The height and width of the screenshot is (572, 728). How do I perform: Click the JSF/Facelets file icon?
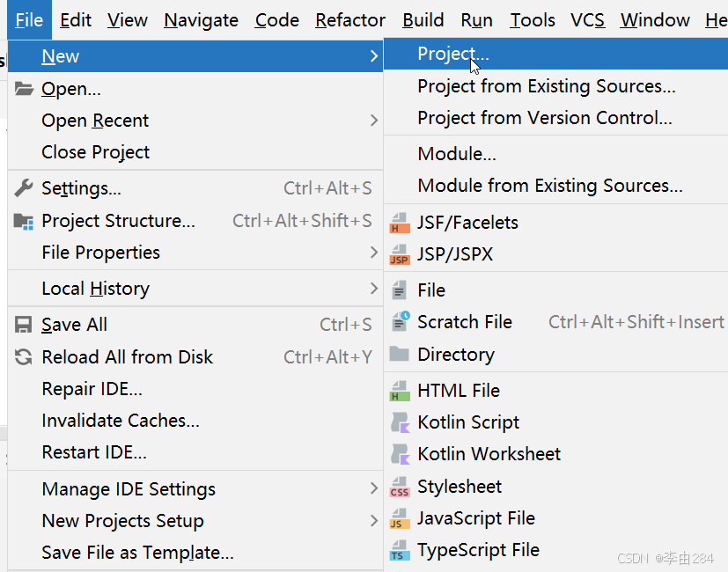click(400, 223)
